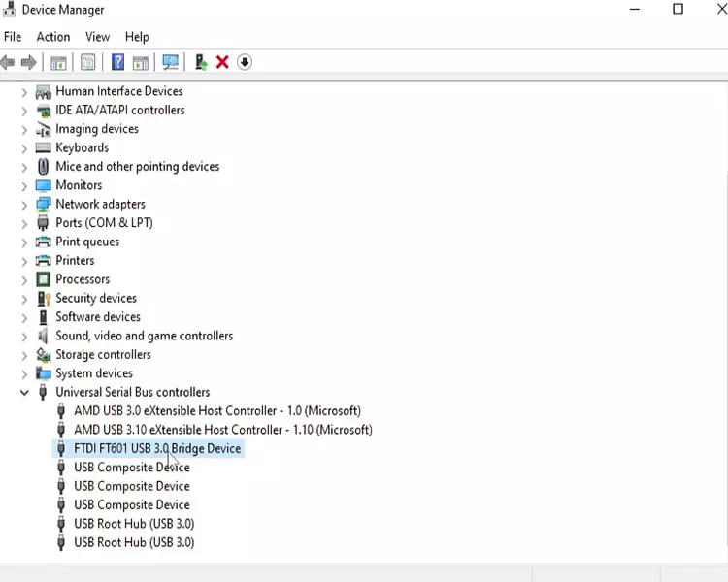Open the File menu
Image resolution: width=728 pixels, height=582 pixels.
(13, 37)
